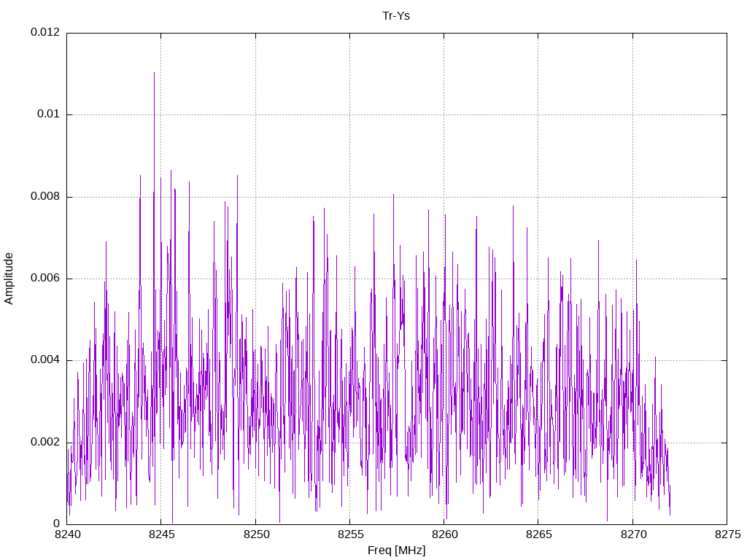This screenshot has width=747, height=560.
Task: Click the plot title Tr-Ys
Action: tap(396, 16)
